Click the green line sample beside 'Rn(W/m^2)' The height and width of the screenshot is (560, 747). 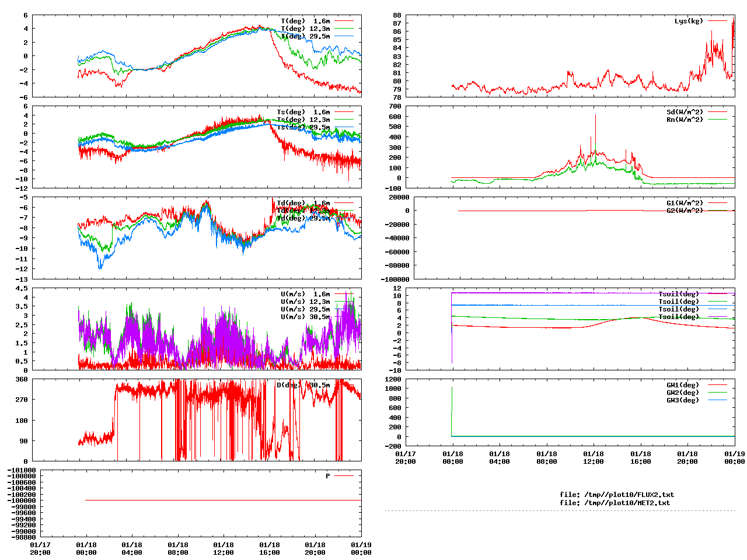717,120
